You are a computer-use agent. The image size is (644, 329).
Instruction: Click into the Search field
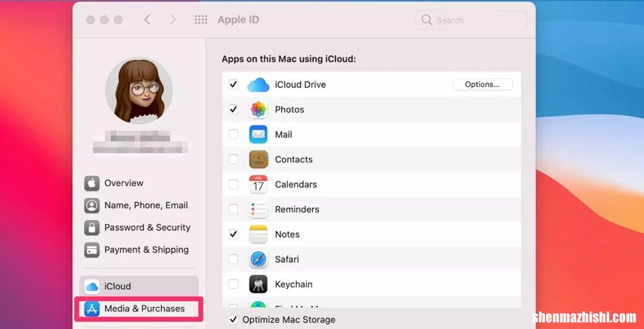point(471,20)
